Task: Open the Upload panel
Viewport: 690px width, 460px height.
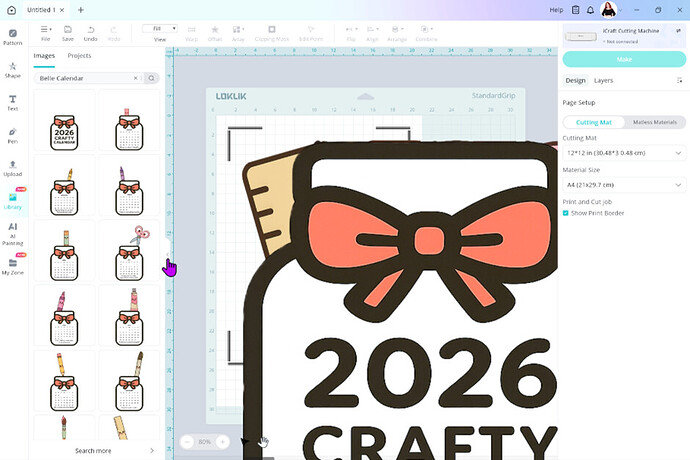Action: 12,168
